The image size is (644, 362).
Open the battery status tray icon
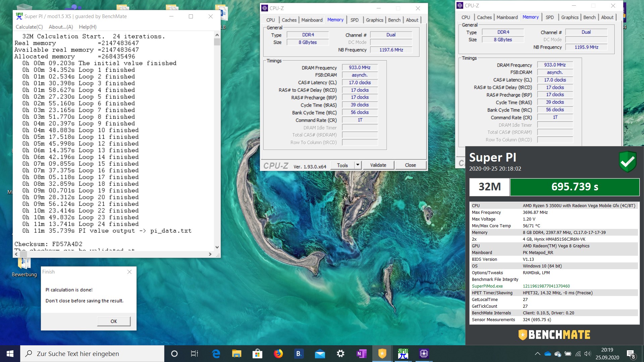pos(568,354)
